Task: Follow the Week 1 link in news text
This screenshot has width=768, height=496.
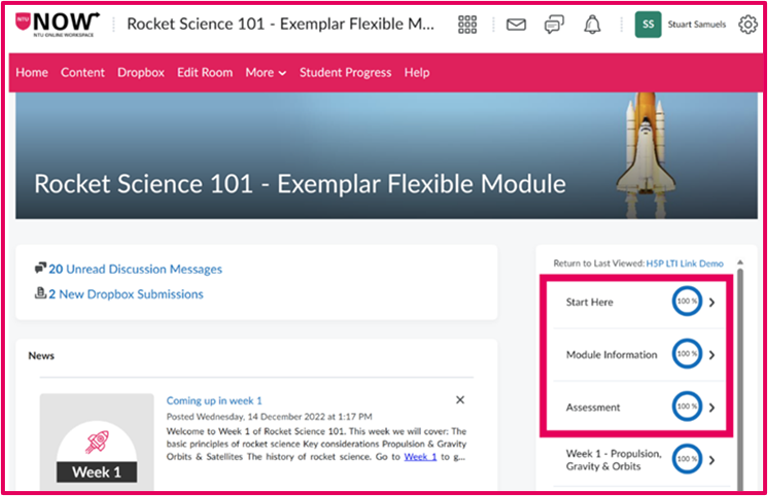Action: (x=420, y=457)
